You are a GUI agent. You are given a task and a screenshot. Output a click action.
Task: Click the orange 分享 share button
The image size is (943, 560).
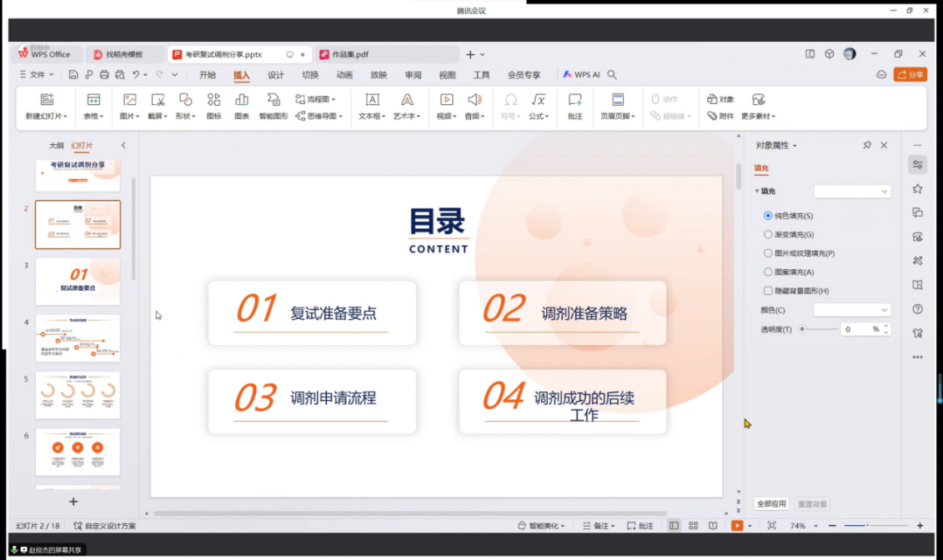[910, 75]
